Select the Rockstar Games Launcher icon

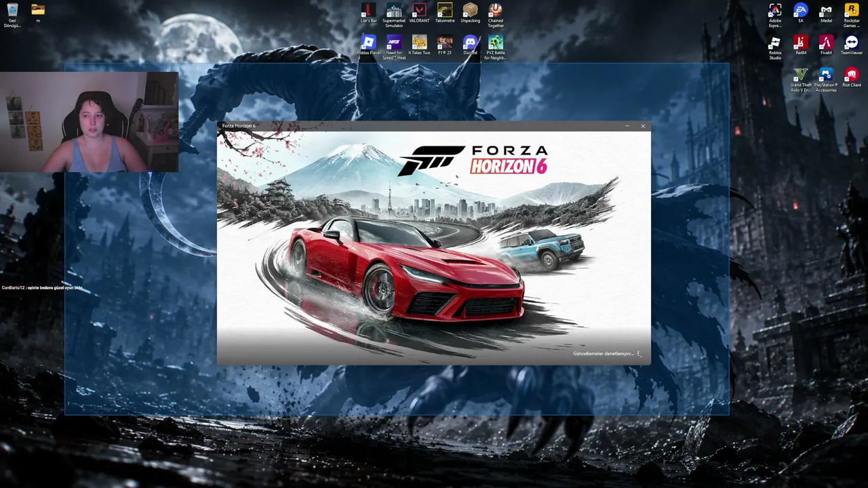pos(852,15)
